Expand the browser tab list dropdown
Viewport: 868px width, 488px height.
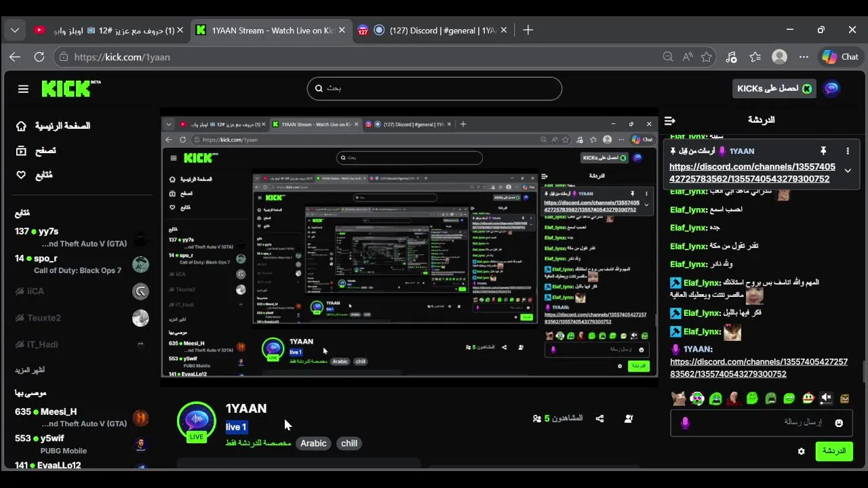pyautogui.click(x=15, y=30)
